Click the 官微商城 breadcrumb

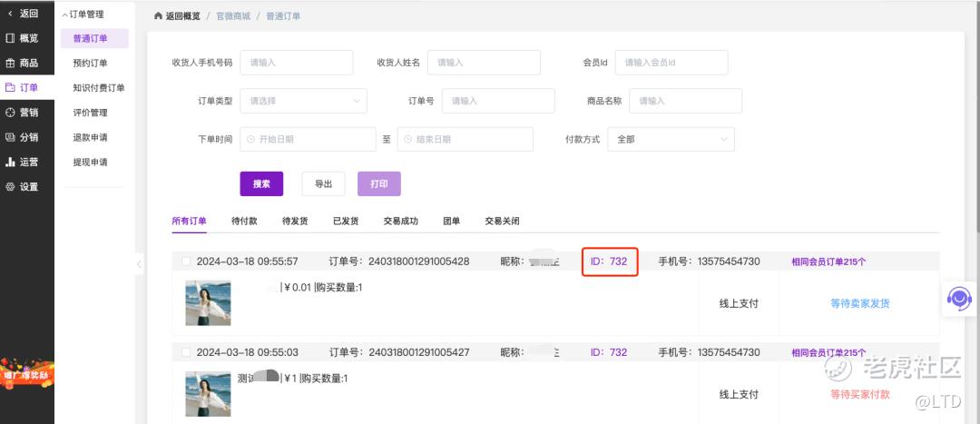(233, 16)
